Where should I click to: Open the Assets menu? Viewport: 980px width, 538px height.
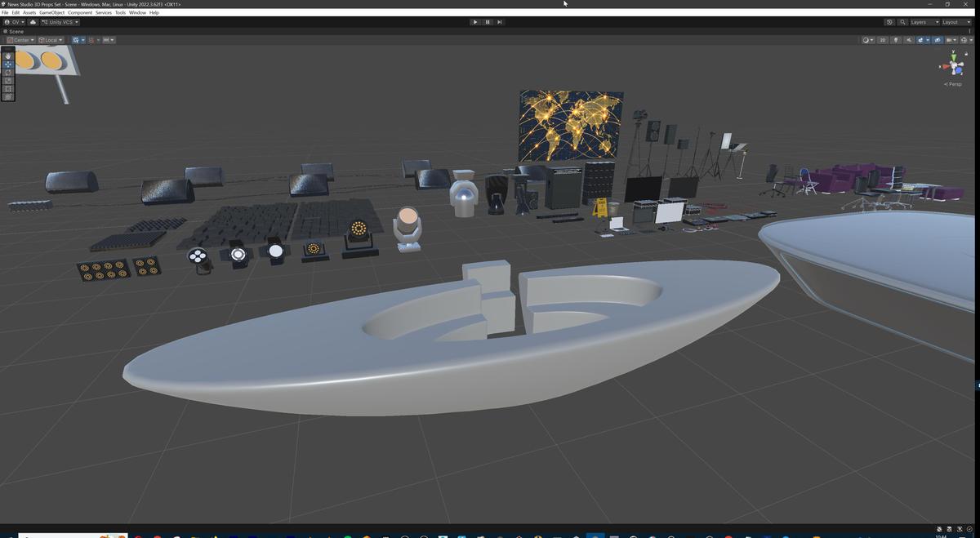pos(29,13)
